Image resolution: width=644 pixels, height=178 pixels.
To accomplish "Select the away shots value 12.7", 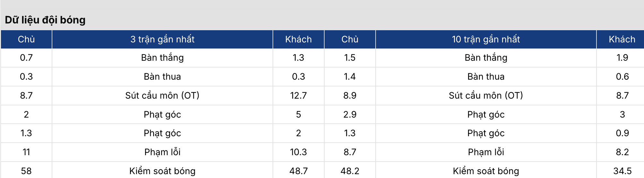I will coord(298,95).
